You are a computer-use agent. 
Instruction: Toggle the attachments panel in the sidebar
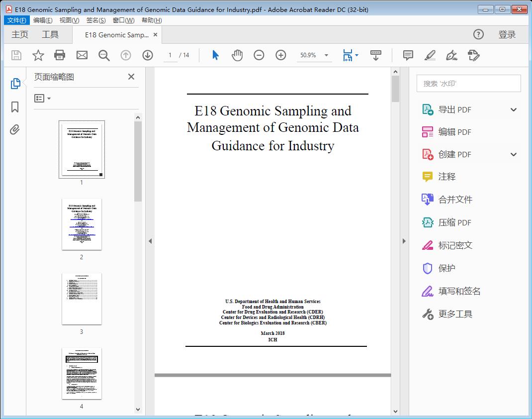[15, 129]
